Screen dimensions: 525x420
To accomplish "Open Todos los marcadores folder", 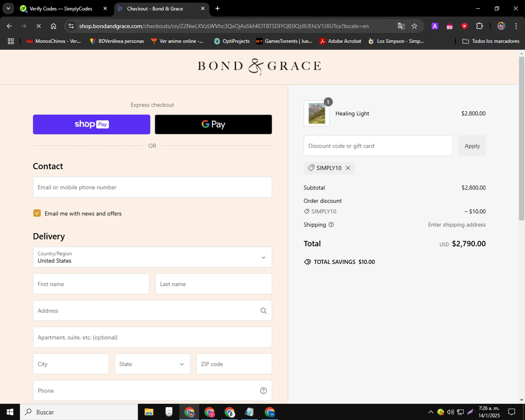I will click(x=491, y=41).
